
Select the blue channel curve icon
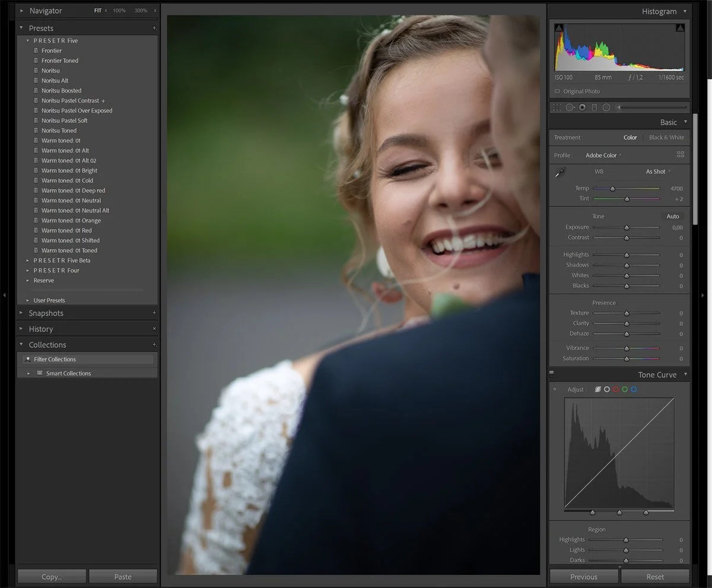634,389
